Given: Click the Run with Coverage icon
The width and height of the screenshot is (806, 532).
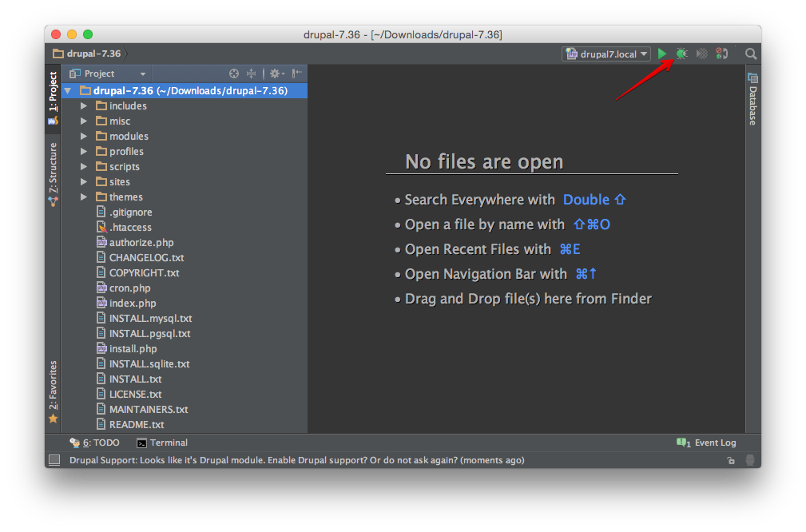Looking at the screenshot, I should pyautogui.click(x=701, y=54).
